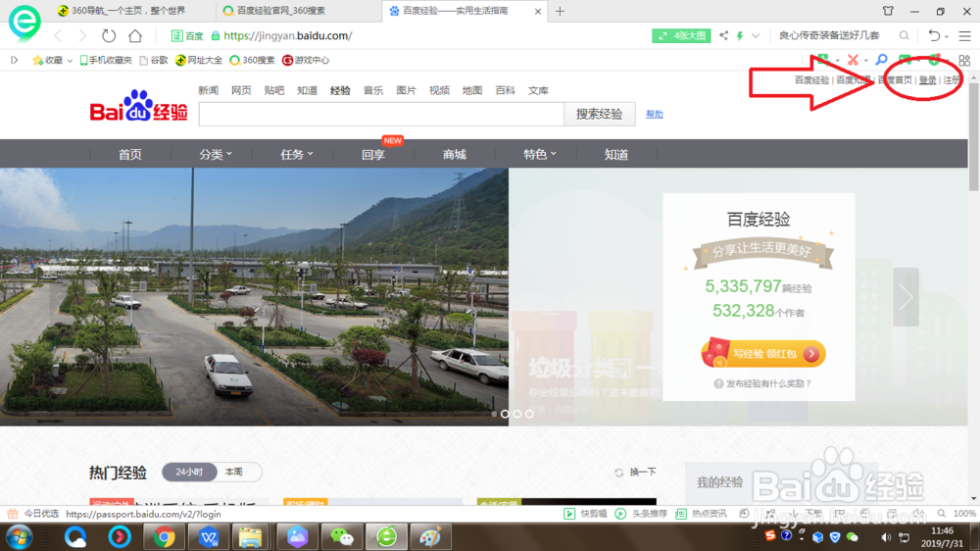The height and width of the screenshot is (551, 980).
Task: Click the volume icon in system tray
Action: tap(886, 537)
